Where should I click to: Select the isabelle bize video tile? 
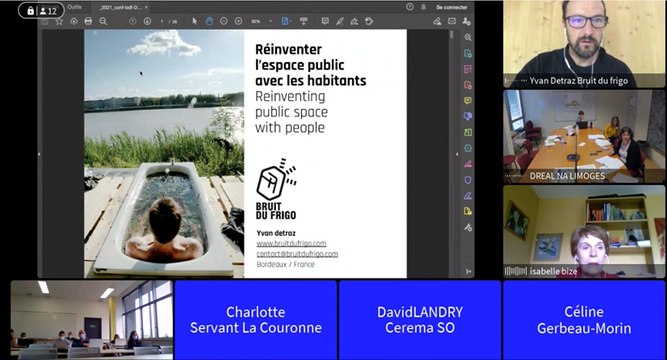click(x=584, y=231)
